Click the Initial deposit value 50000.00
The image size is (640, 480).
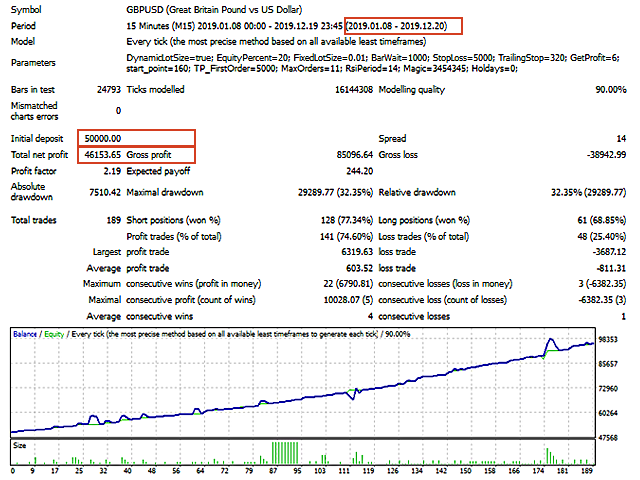101,138
